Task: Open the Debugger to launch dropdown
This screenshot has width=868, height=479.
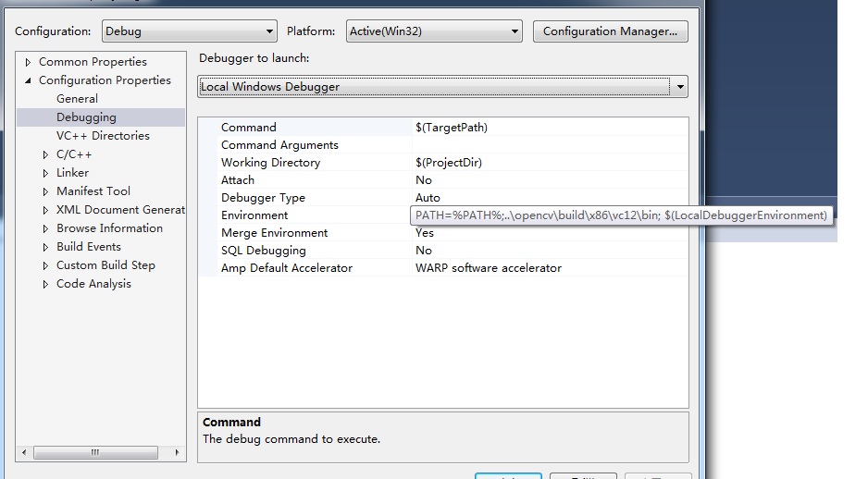Action: coord(442,87)
